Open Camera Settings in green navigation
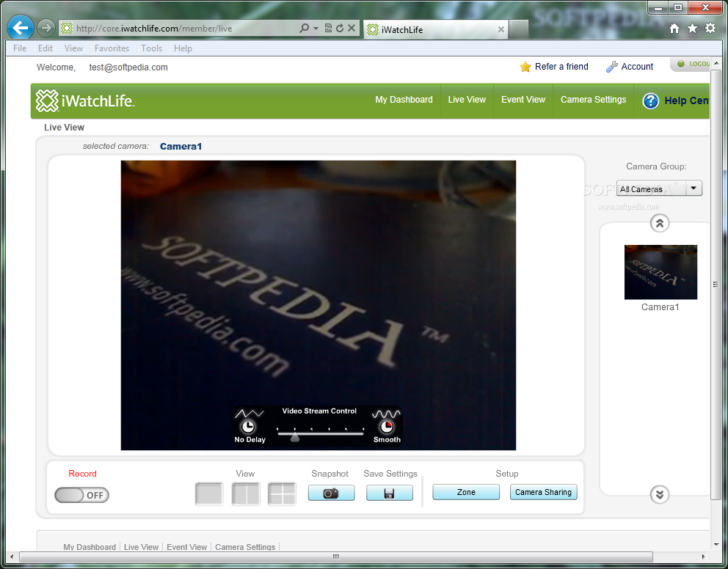 coord(594,100)
